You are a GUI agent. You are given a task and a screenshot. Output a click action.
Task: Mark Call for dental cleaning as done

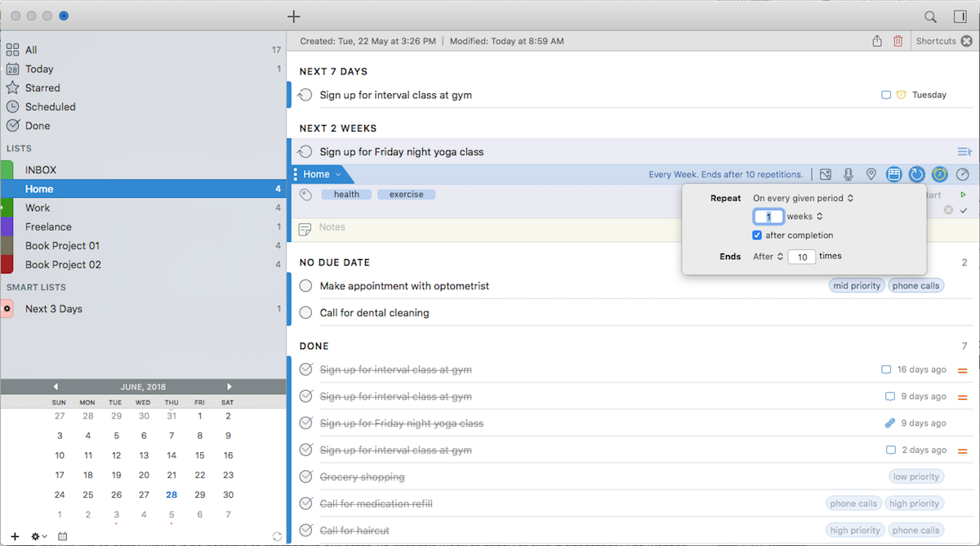click(x=306, y=312)
